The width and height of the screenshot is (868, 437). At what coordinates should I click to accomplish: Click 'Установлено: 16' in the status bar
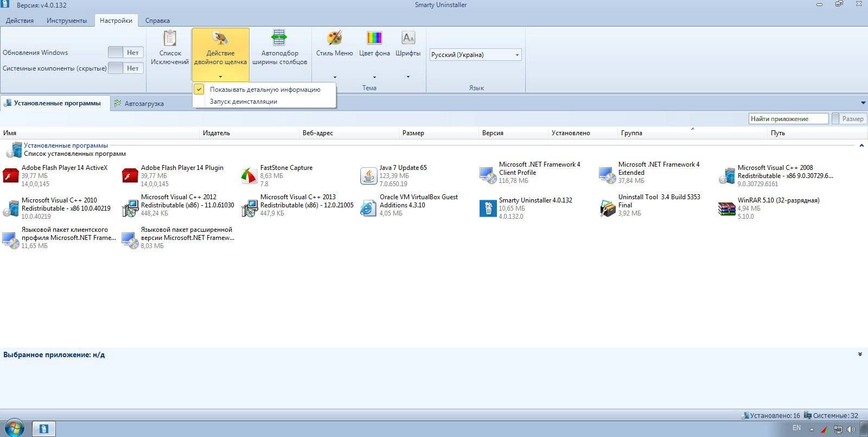(770, 416)
